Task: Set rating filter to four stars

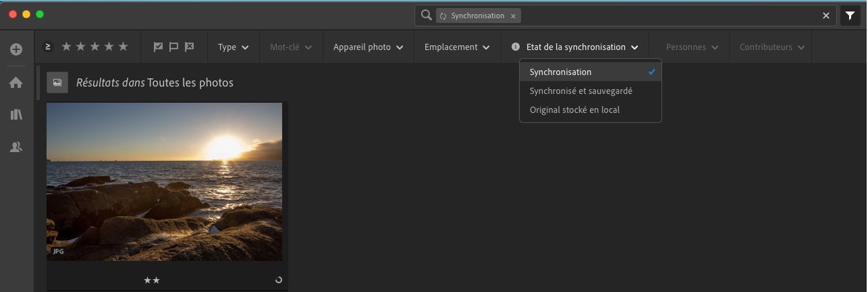Action: click(x=109, y=47)
